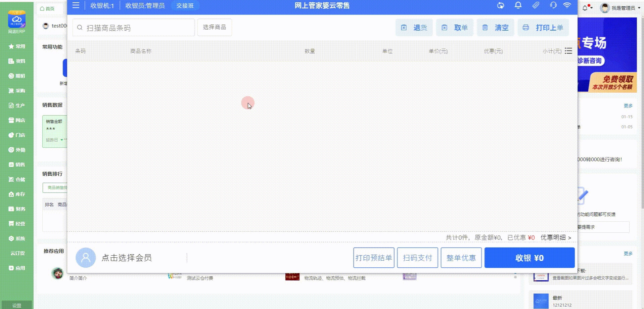Click the 退货 return button
The width and height of the screenshot is (644, 309).
click(414, 28)
